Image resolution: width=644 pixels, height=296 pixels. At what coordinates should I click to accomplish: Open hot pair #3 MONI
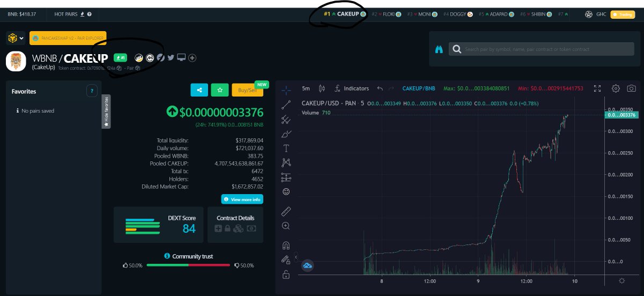(422, 14)
